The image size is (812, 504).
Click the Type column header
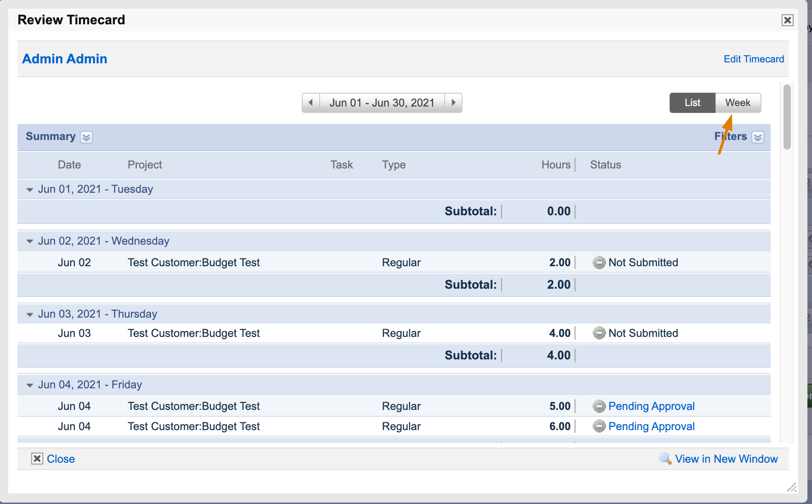pos(394,165)
